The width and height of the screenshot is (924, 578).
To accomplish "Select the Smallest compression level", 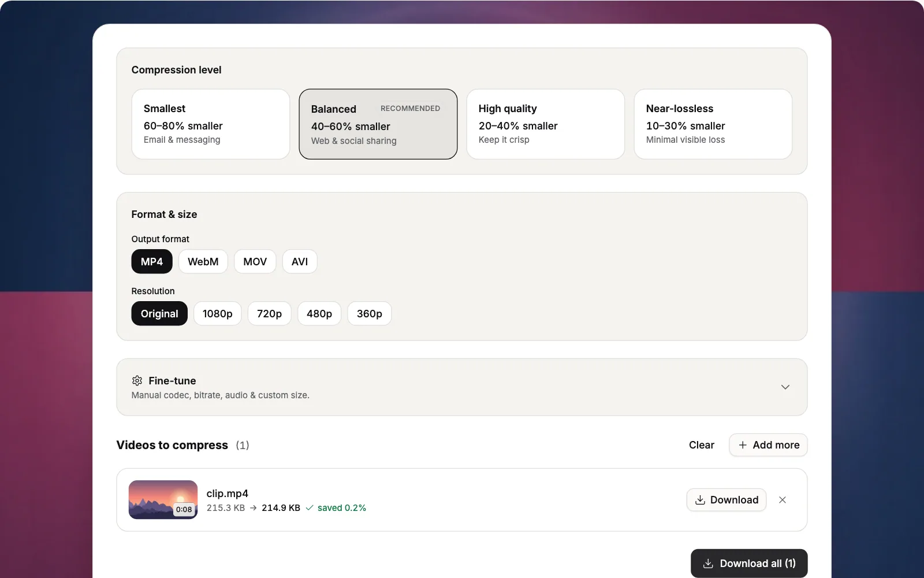I will click(x=211, y=124).
